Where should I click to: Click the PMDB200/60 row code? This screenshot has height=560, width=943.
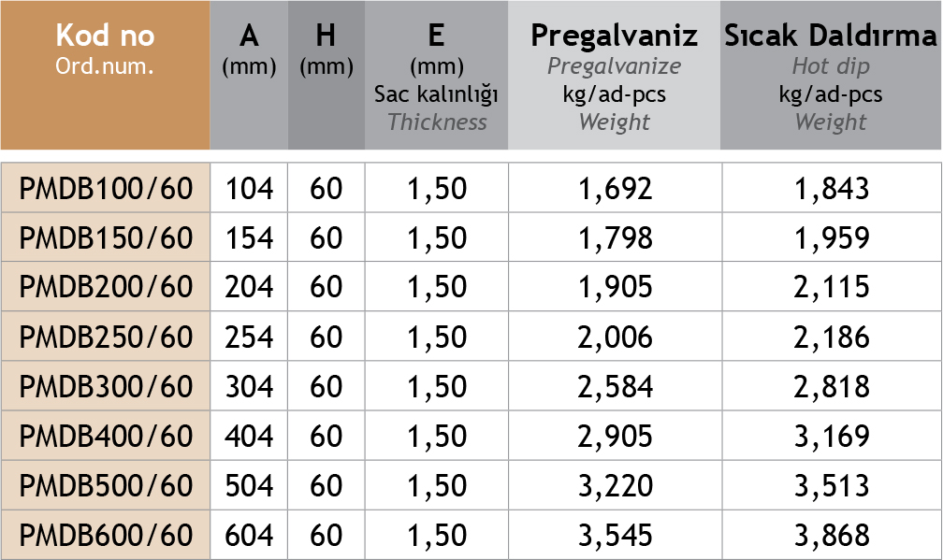coord(106,287)
